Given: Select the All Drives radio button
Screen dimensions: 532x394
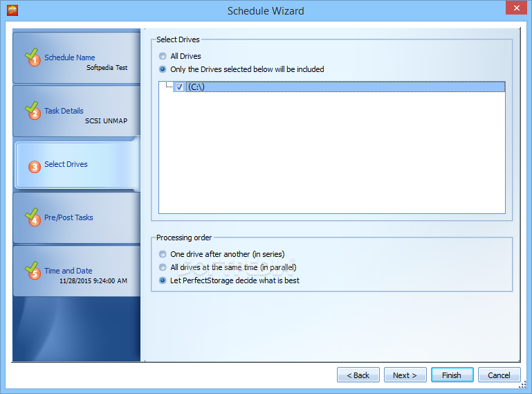Looking at the screenshot, I should (163, 56).
